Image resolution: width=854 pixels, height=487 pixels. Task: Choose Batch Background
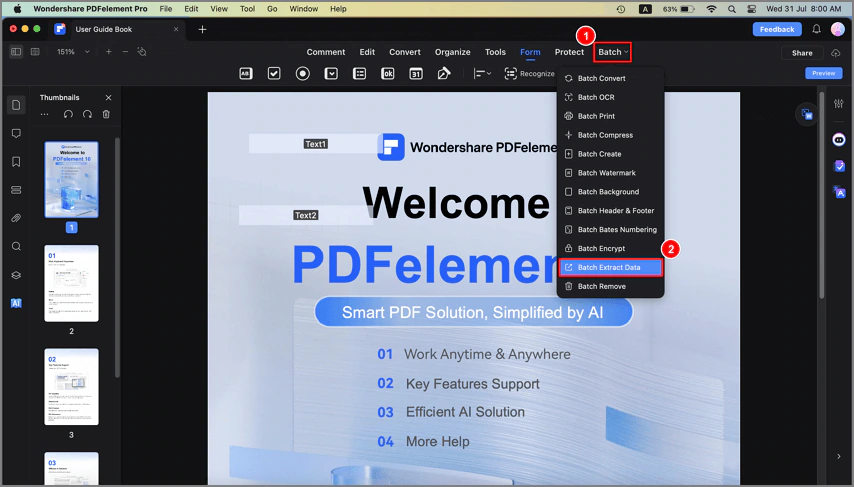pyautogui.click(x=611, y=192)
